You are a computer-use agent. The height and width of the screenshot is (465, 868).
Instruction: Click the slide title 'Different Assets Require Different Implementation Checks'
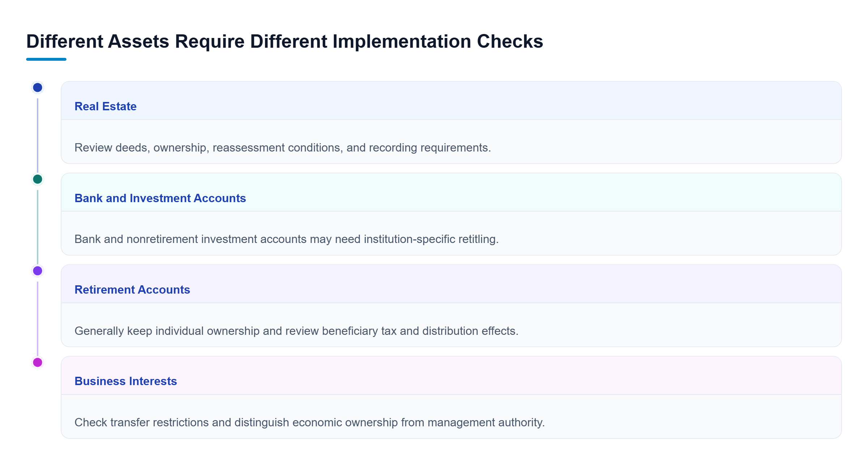tap(285, 41)
